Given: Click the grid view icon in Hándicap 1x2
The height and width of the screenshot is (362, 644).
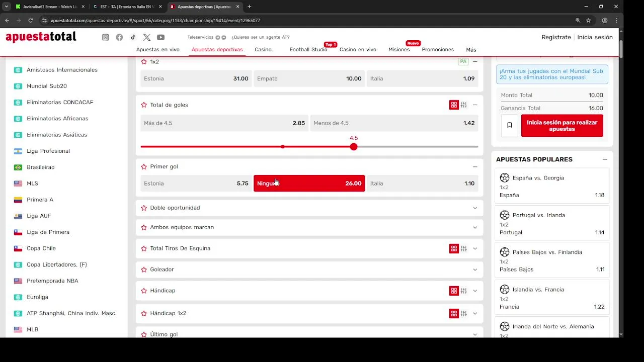Looking at the screenshot, I should (454, 313).
